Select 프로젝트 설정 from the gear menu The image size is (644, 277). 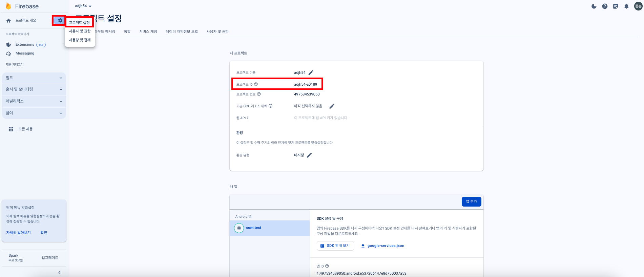tap(80, 22)
